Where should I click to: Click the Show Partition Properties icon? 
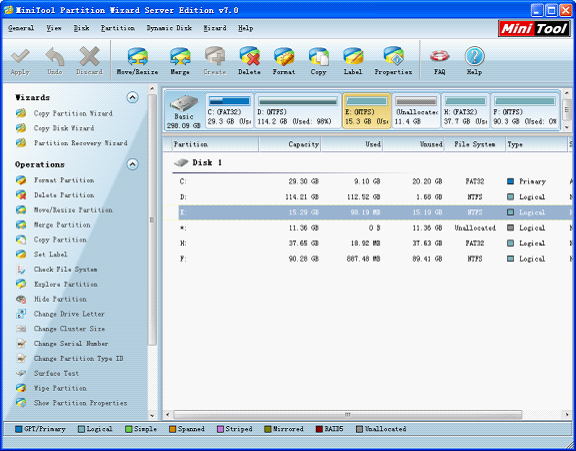point(21,403)
